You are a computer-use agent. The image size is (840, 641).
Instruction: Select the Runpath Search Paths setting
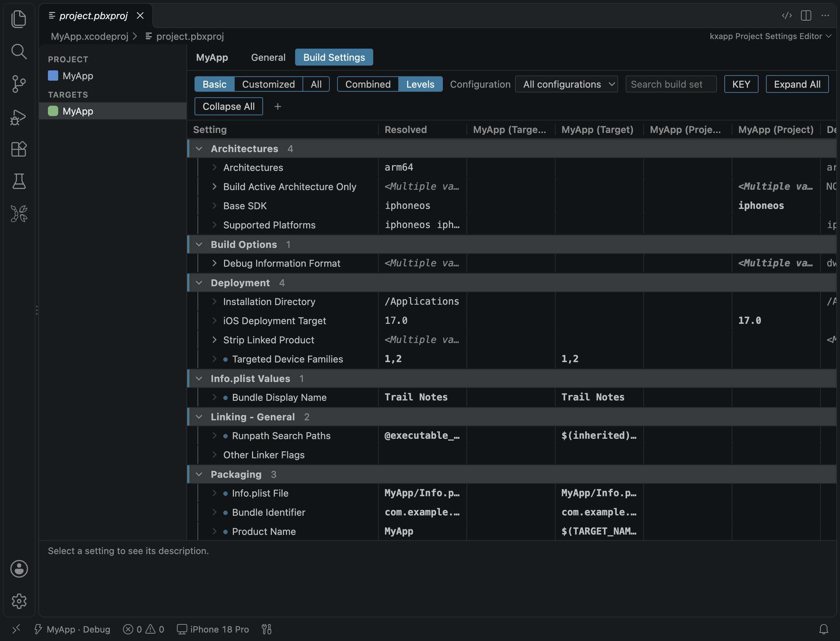tap(281, 436)
